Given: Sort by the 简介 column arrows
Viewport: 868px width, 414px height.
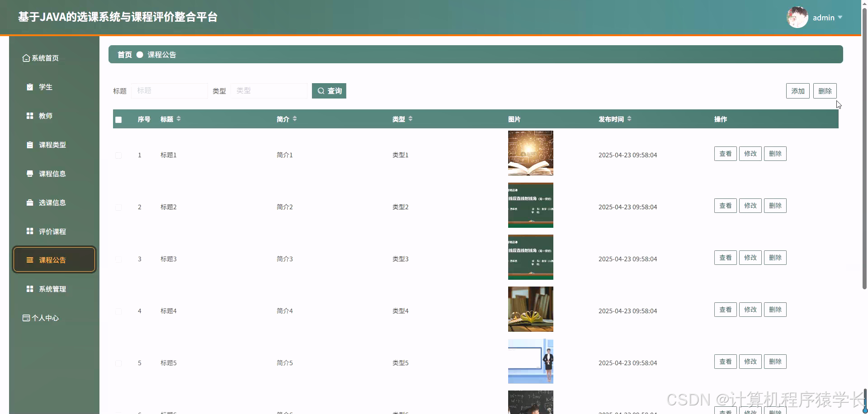Looking at the screenshot, I should click(x=295, y=118).
